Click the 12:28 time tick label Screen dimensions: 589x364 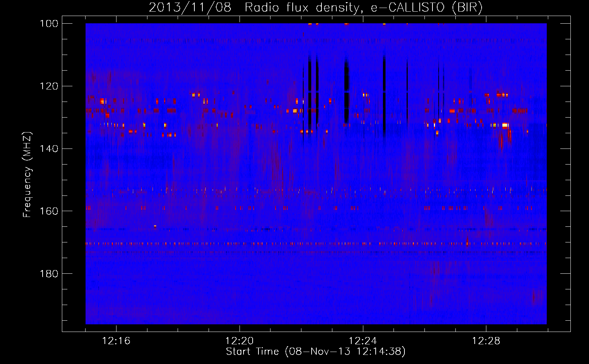486,341
